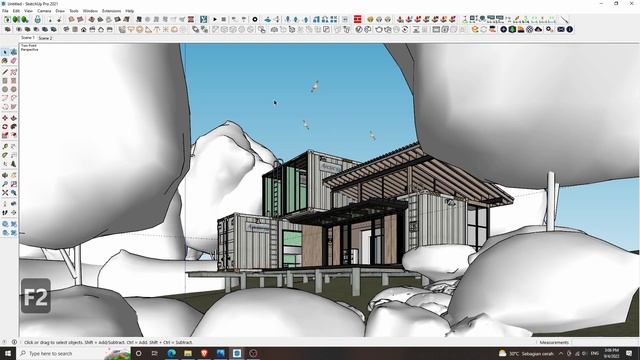
Task: Click the info icon in the status bar
Action: coord(14,342)
